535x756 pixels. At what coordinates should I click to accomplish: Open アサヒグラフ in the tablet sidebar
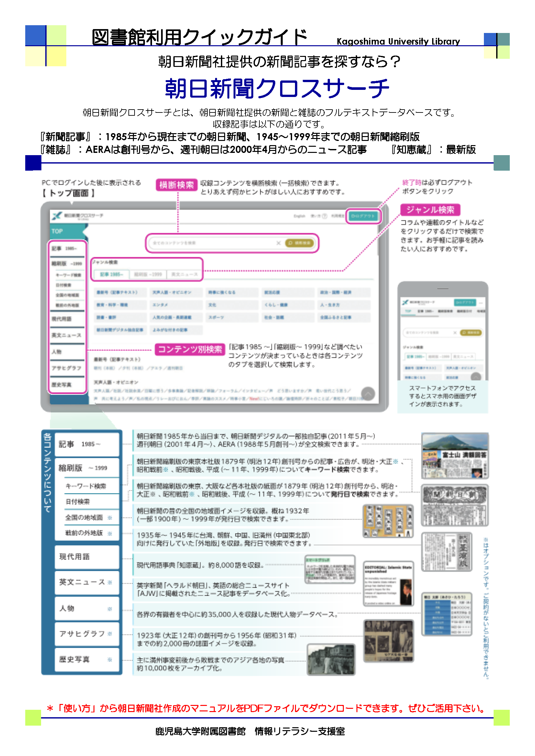coord(67,368)
